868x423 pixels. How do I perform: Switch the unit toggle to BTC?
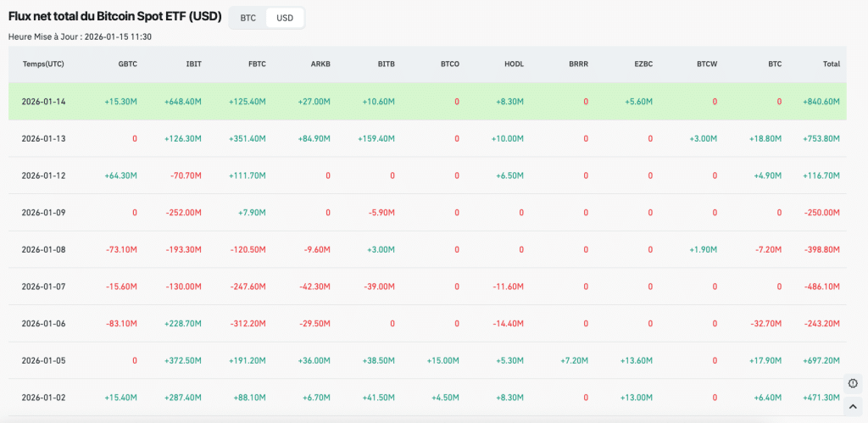click(248, 18)
